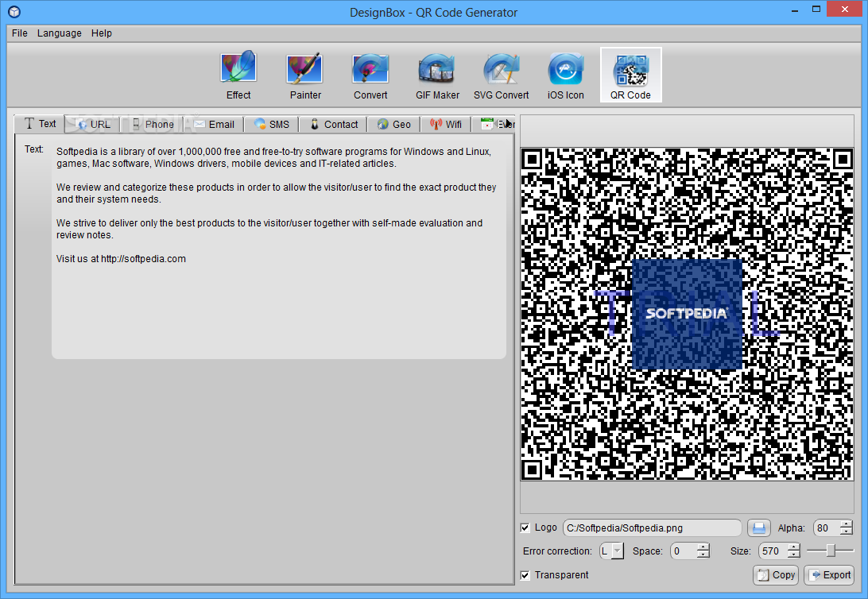This screenshot has width=868, height=599.
Task: Maximize the DesignBox window
Action: [x=816, y=10]
